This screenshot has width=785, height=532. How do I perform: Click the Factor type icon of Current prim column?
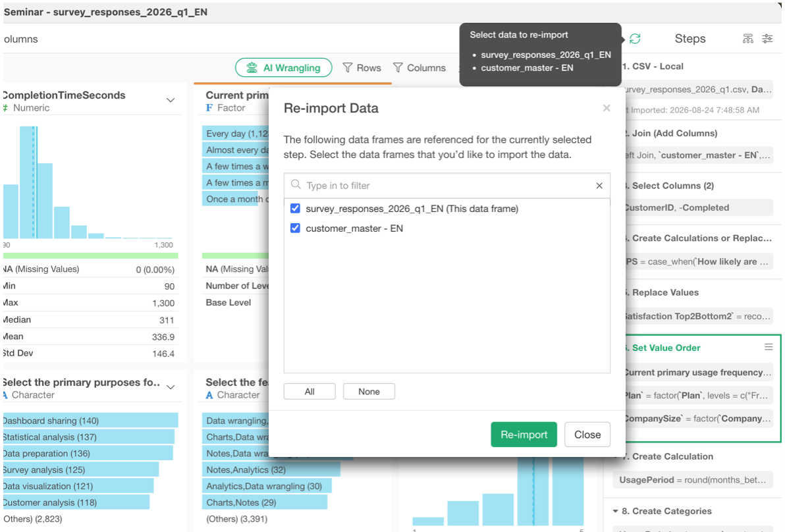(209, 108)
